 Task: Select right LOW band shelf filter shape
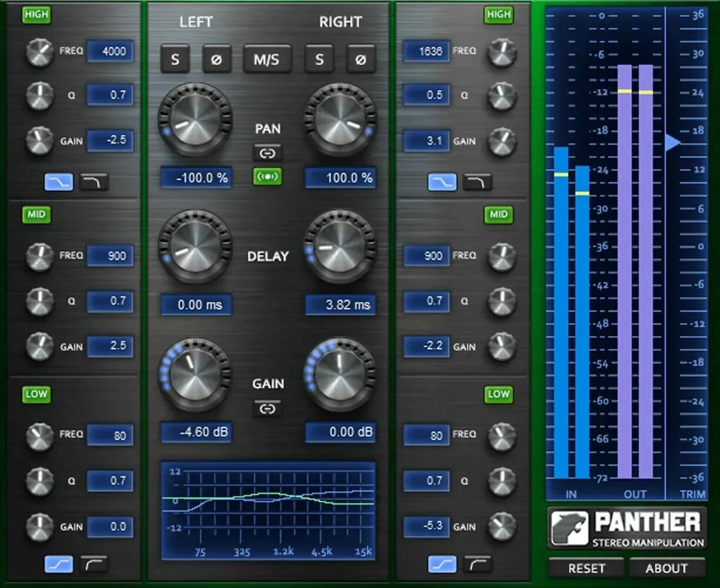pos(442,564)
